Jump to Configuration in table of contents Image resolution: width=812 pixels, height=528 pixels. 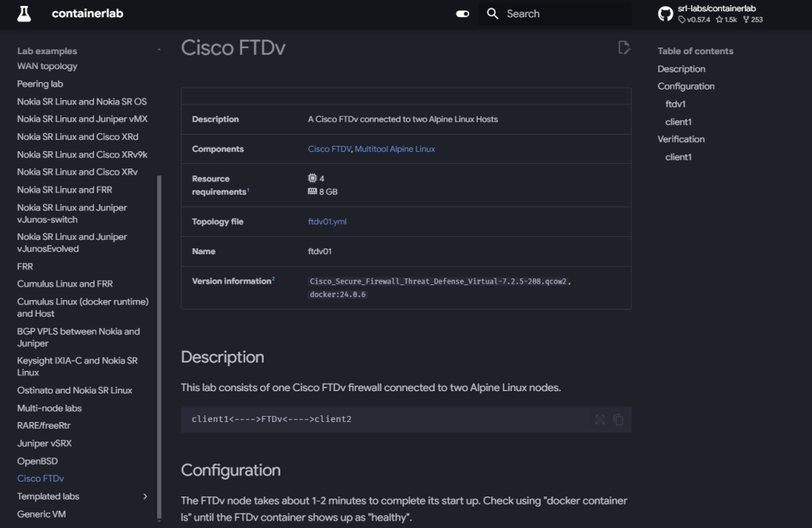(686, 86)
